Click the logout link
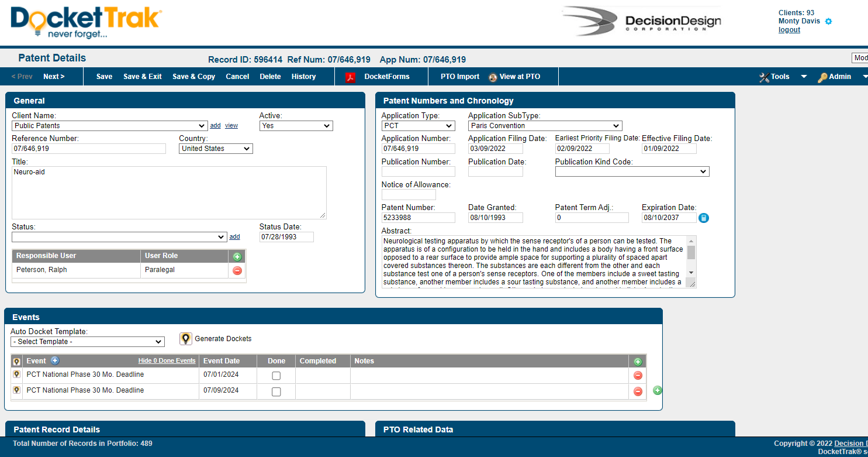868x457 pixels. (789, 29)
